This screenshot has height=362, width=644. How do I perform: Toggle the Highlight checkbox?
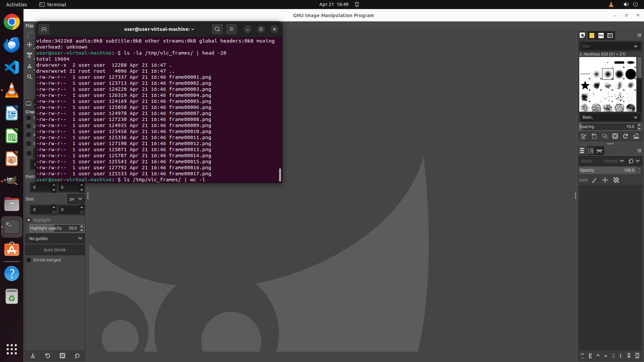[29, 220]
